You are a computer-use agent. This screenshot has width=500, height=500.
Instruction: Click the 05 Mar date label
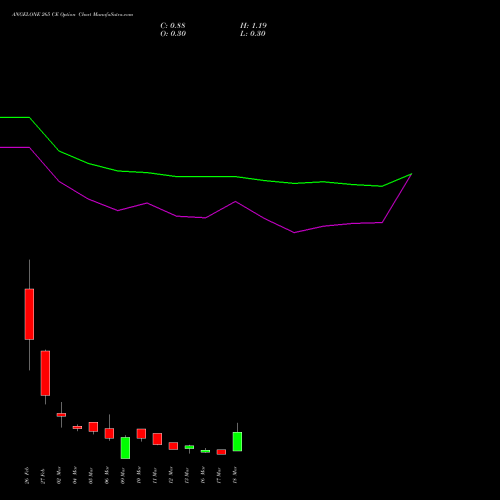[x=91, y=475]
